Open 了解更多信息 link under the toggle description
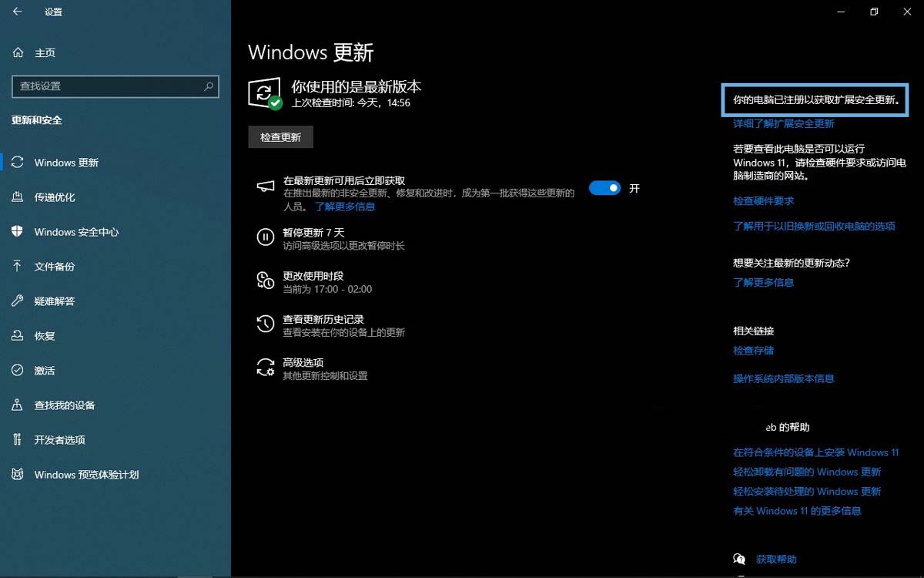 [345, 207]
